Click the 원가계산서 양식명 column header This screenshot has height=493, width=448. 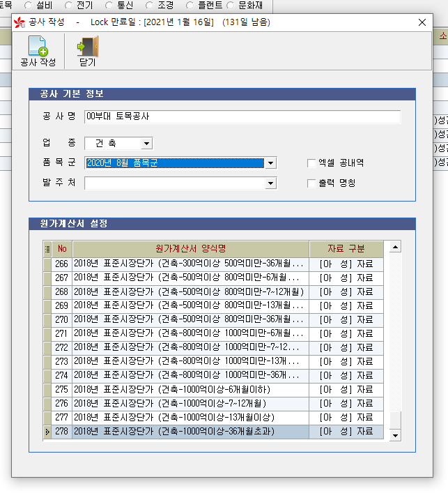pos(190,249)
